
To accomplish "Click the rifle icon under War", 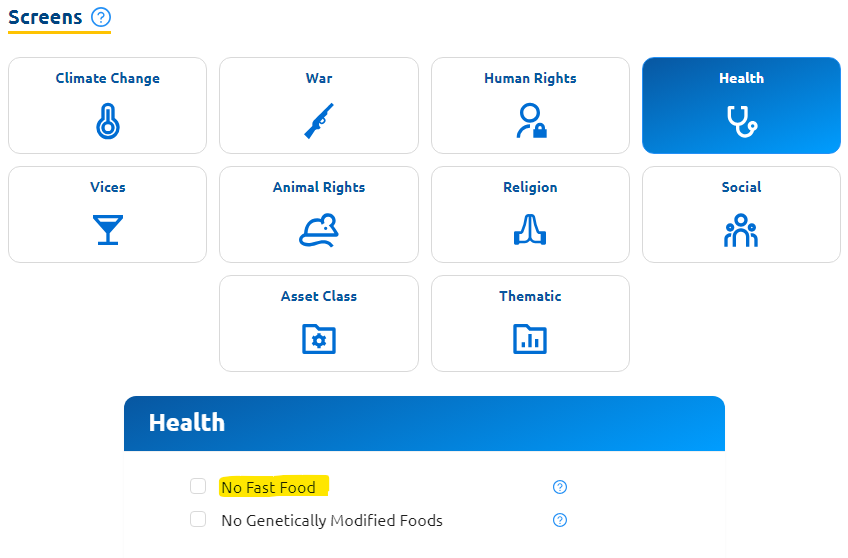I will [319, 121].
